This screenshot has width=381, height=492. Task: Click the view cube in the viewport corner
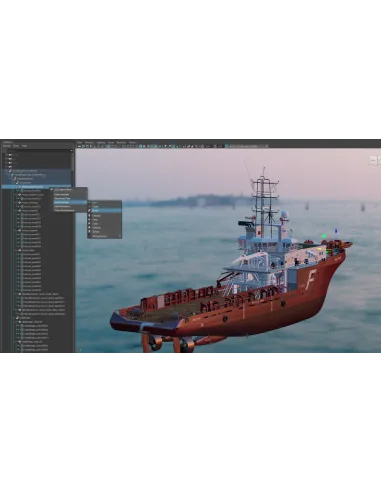pos(376,160)
